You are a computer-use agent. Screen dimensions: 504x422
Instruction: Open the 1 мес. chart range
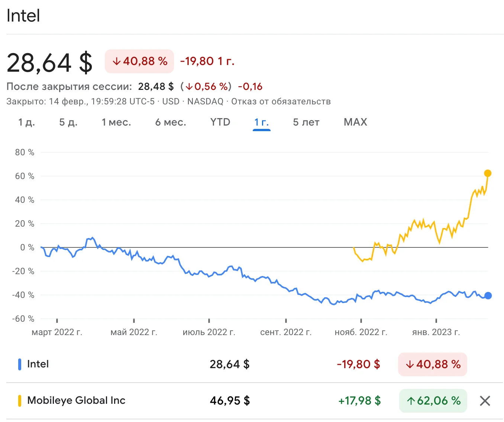[x=116, y=122]
